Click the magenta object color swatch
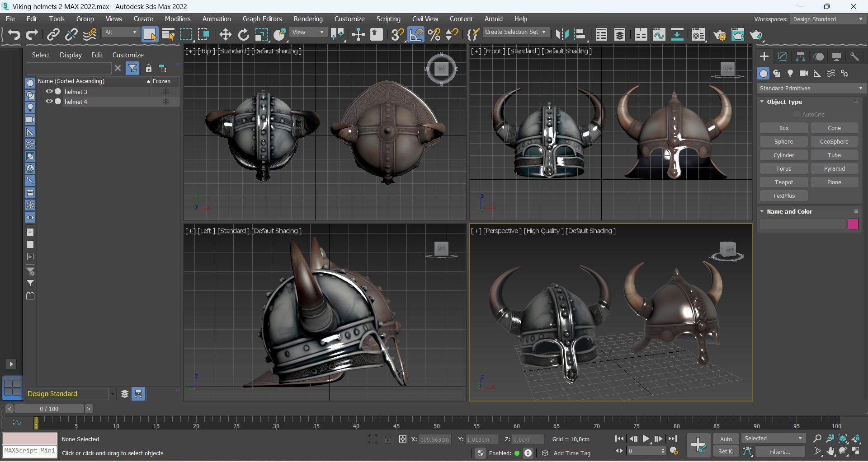The width and height of the screenshot is (868, 462). pyautogui.click(x=853, y=224)
